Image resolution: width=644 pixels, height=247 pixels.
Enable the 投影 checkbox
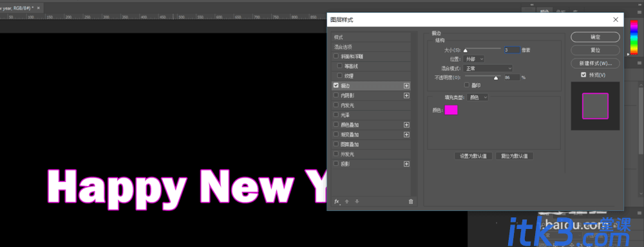click(336, 164)
